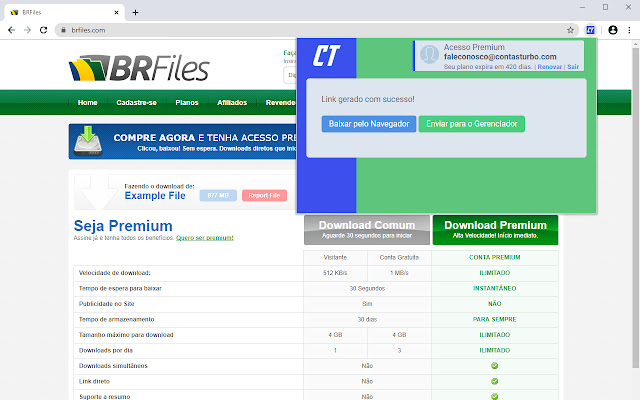Viewport: 640px width, 400px height.
Task: Go back using the browser back arrow
Action: click(11, 30)
